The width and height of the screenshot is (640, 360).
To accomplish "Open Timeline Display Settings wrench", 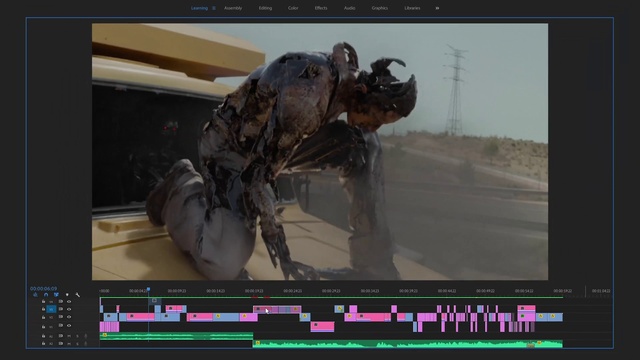I will pos(78,295).
